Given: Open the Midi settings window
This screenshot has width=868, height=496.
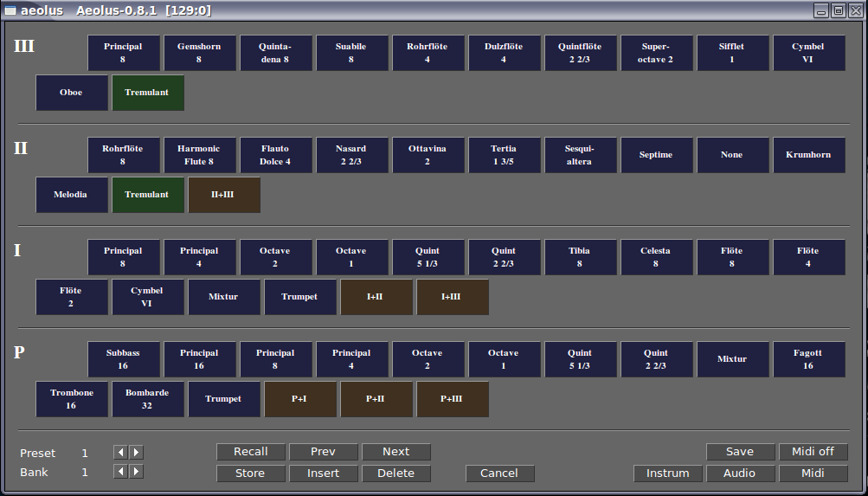Looking at the screenshot, I should [x=813, y=473].
